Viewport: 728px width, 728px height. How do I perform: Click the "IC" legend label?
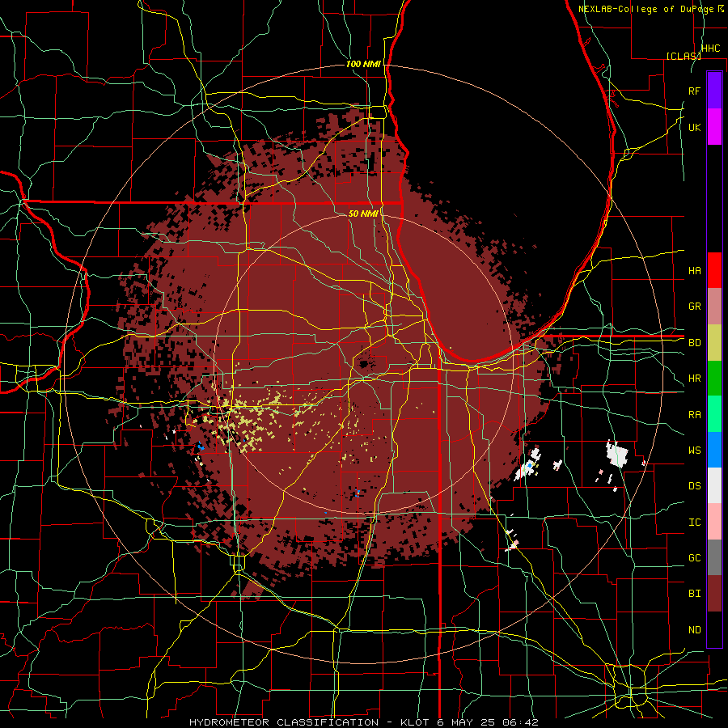tap(694, 523)
